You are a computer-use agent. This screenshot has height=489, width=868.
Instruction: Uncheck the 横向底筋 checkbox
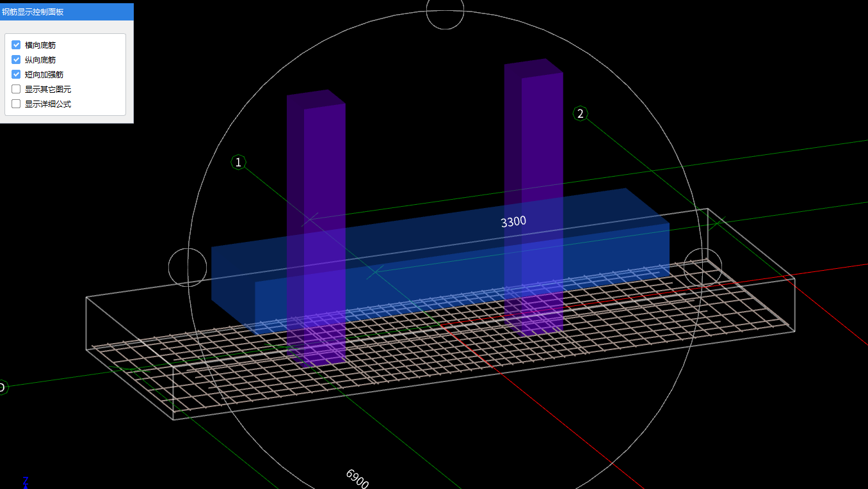pos(17,45)
